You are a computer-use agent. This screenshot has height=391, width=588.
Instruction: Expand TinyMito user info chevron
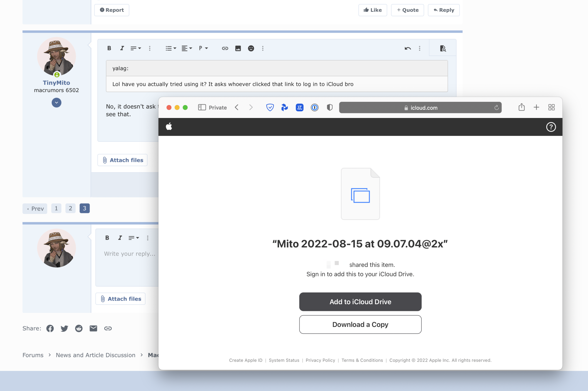click(56, 103)
